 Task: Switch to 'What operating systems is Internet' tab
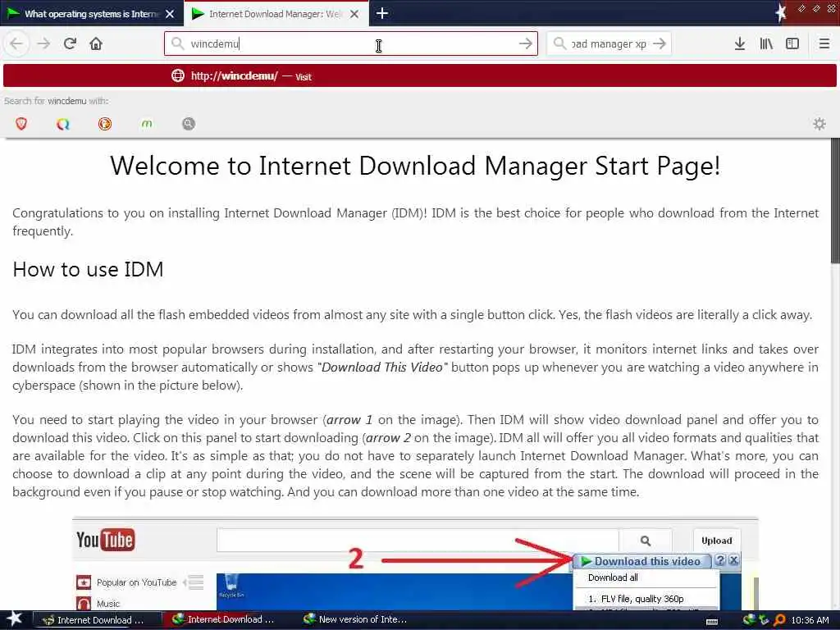click(x=92, y=14)
